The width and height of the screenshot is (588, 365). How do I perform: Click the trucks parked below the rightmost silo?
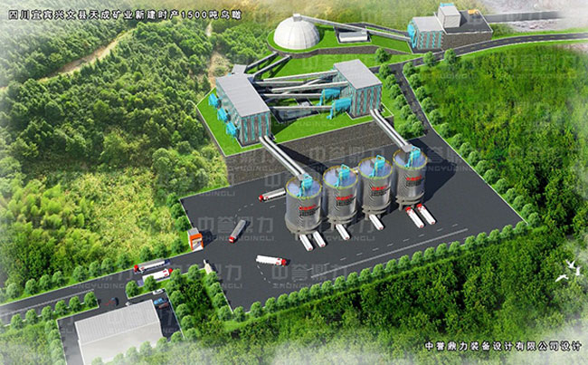tap(420, 215)
